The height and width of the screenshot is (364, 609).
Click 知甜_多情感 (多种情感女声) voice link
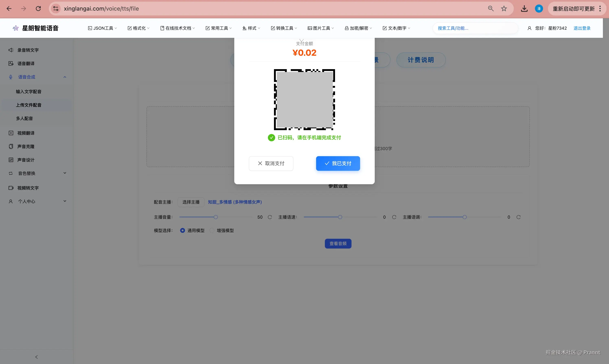click(235, 202)
